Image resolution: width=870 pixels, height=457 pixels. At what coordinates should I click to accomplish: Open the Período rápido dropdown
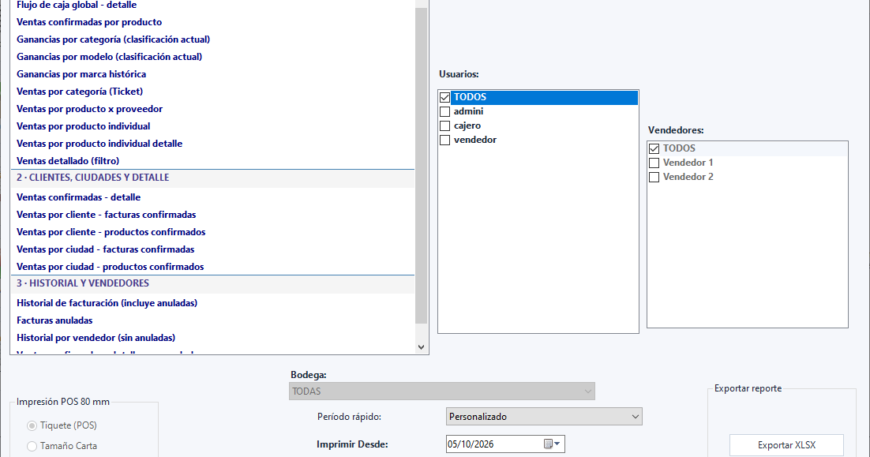tap(544, 417)
